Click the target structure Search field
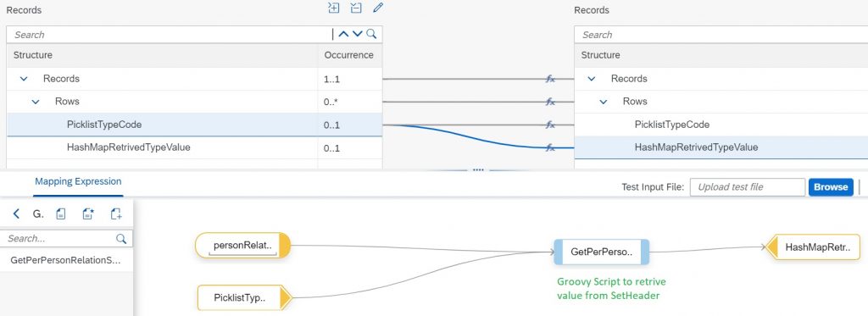Image resolution: width=868 pixels, height=316 pixels. click(x=721, y=35)
